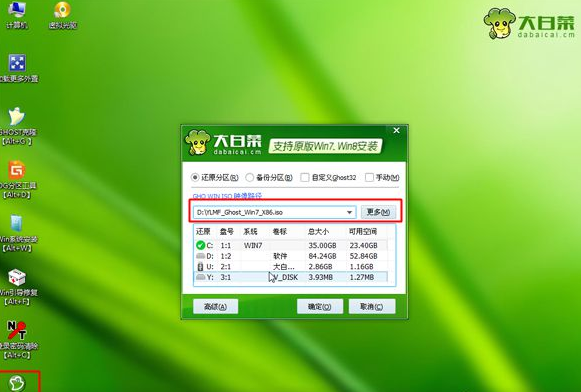Click the 取消(C) cancel button
Image resolution: width=581 pixels, height=392 pixels.
pos(372,307)
